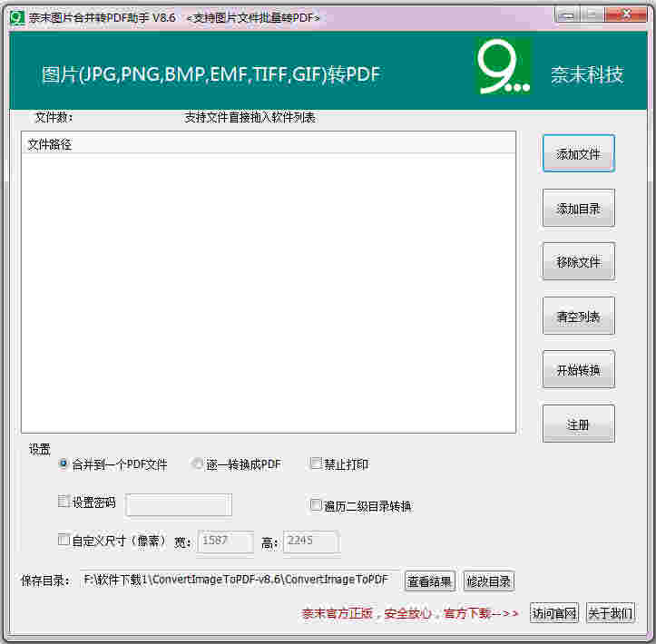Open the 注册 registration button
This screenshot has height=644, width=656.
[578, 424]
